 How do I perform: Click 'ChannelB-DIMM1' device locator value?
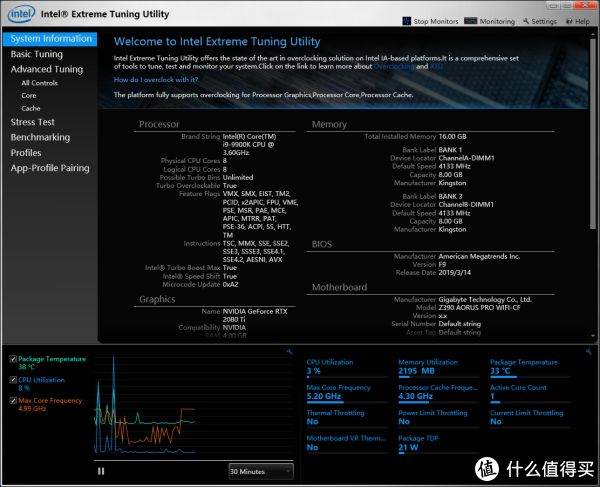[466, 205]
